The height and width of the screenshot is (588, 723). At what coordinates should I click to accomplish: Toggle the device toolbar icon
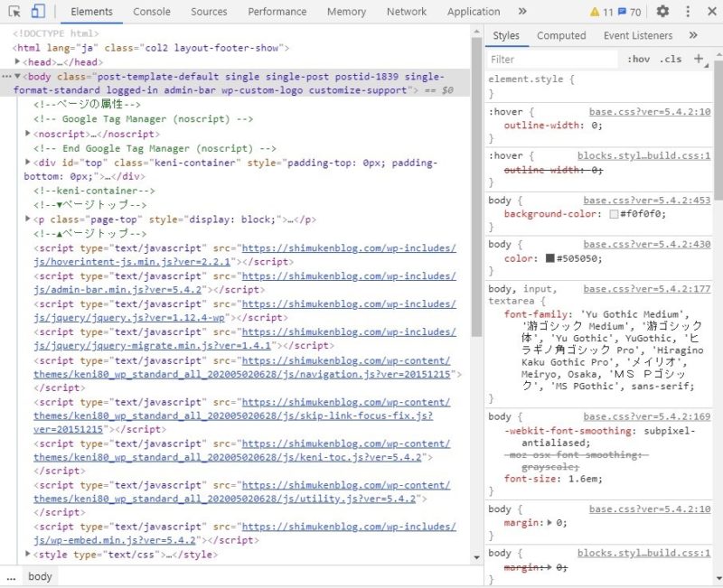tap(38, 12)
